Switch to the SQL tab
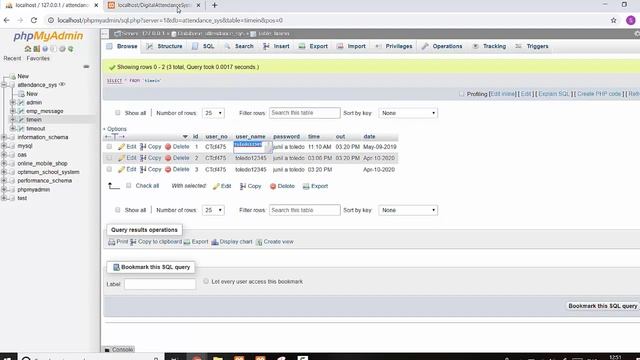 [x=204, y=47]
